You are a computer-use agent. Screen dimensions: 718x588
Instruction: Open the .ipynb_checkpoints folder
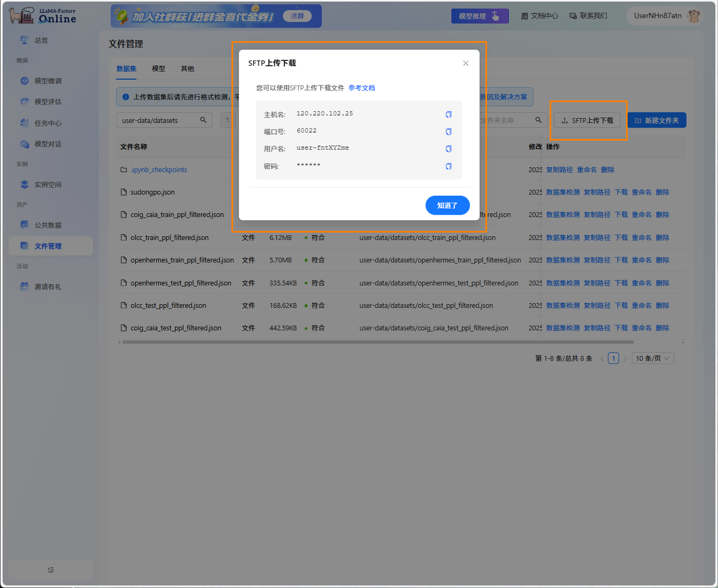[159, 170]
